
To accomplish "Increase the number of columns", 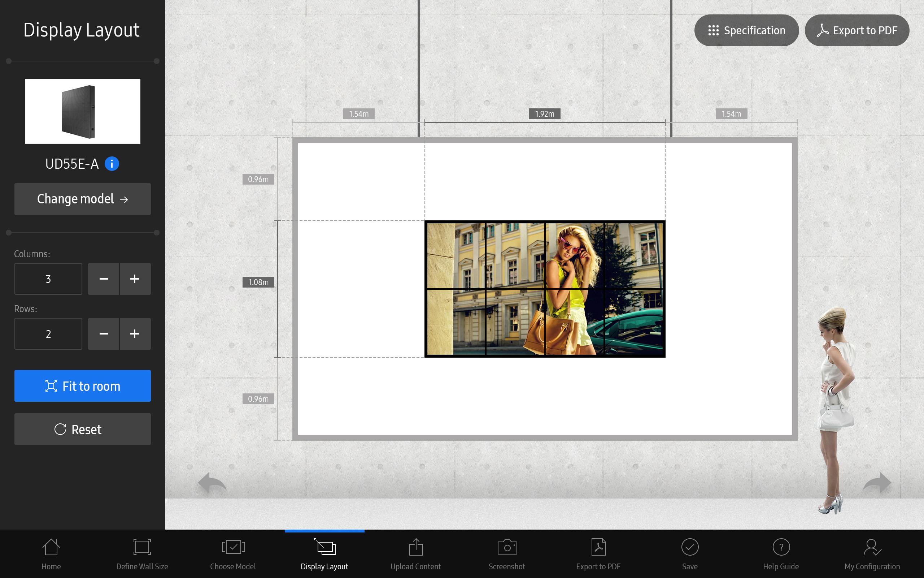I will click(x=135, y=279).
